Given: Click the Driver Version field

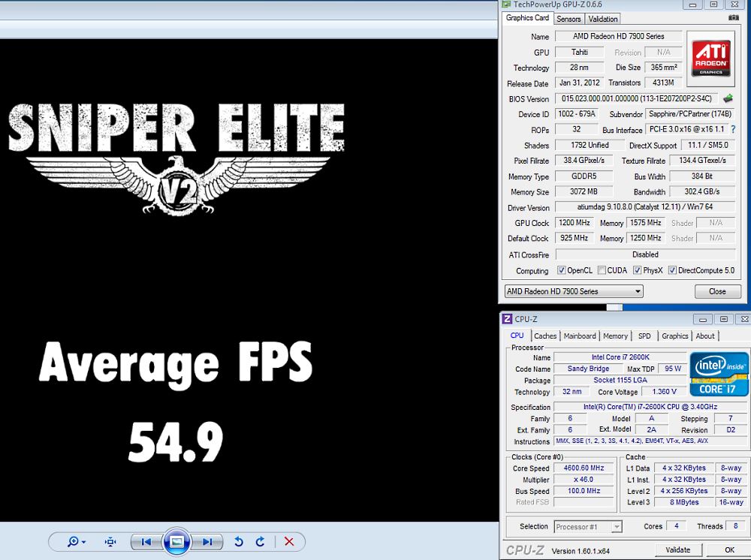Looking at the screenshot, I should point(644,206).
